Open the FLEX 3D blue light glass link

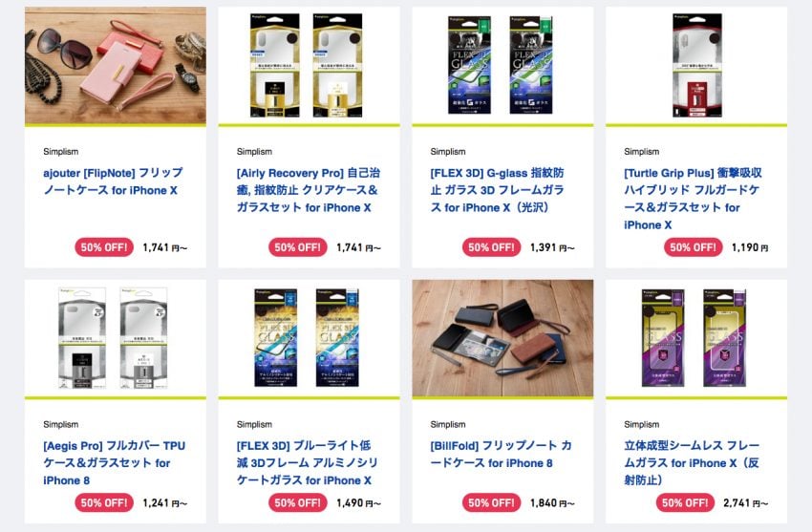307,462
